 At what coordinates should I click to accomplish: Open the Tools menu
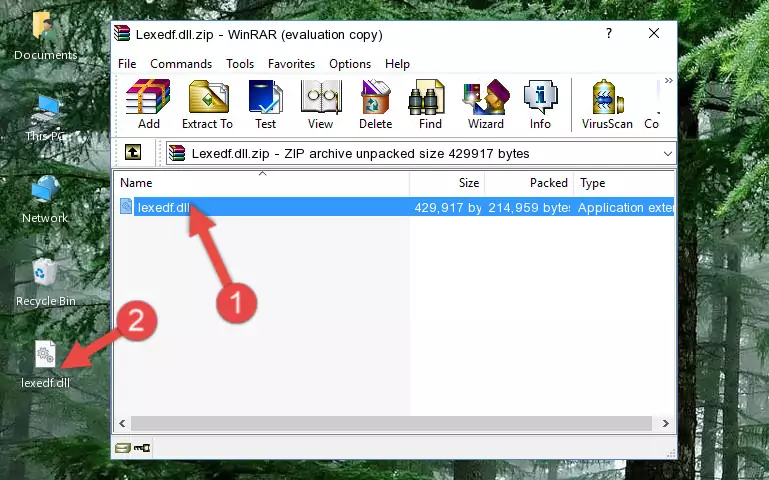pyautogui.click(x=240, y=64)
